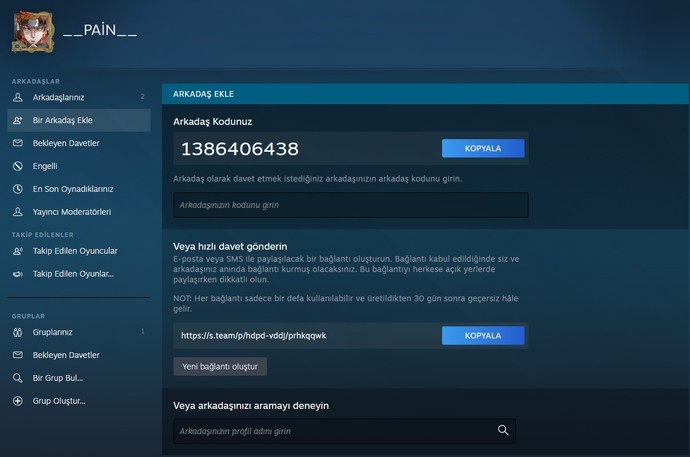Click Yeni bağlantı oluştur button
Screen dimensions: 690x457
point(220,366)
